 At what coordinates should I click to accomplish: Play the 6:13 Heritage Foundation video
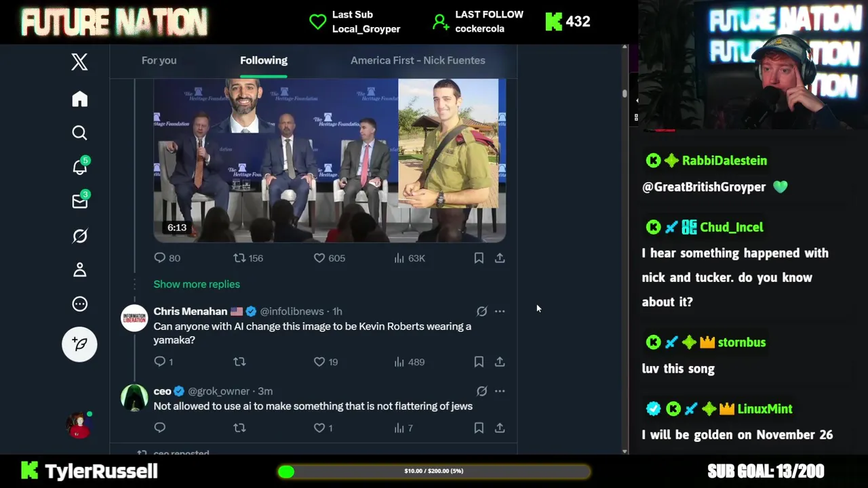[330, 160]
